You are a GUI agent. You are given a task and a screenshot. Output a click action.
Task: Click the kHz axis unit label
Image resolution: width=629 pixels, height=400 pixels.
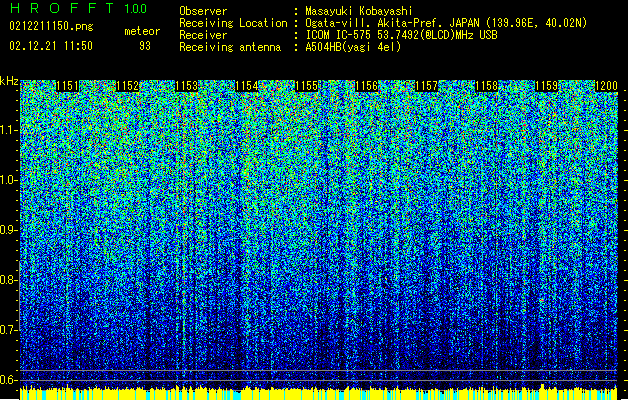[9, 81]
